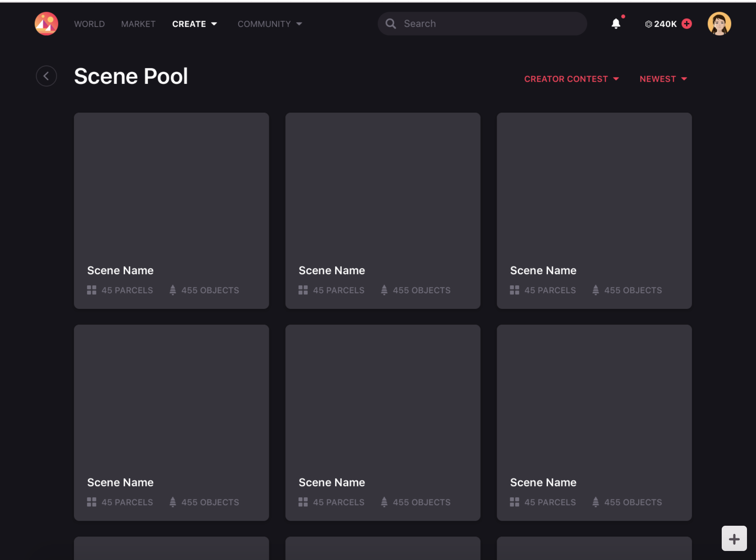Open the Newest sort dropdown

(x=663, y=79)
